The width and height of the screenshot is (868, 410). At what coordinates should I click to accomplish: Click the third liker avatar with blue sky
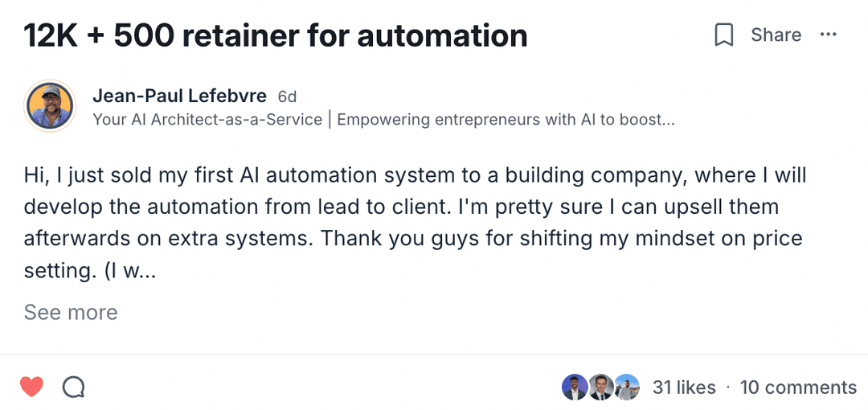point(626,387)
